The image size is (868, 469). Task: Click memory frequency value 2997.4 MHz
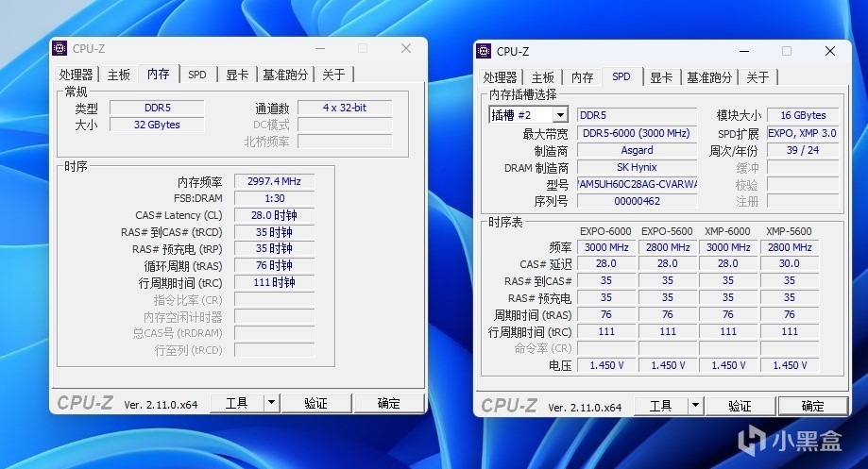click(274, 181)
